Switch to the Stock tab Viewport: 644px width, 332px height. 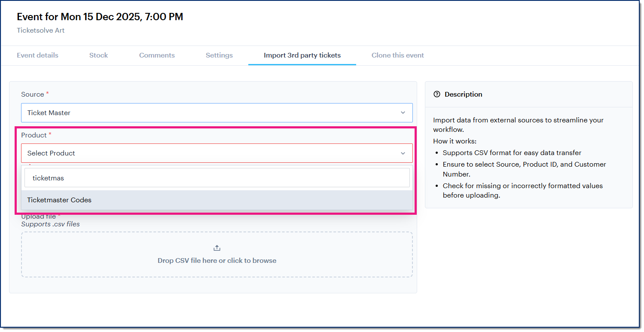pos(98,55)
